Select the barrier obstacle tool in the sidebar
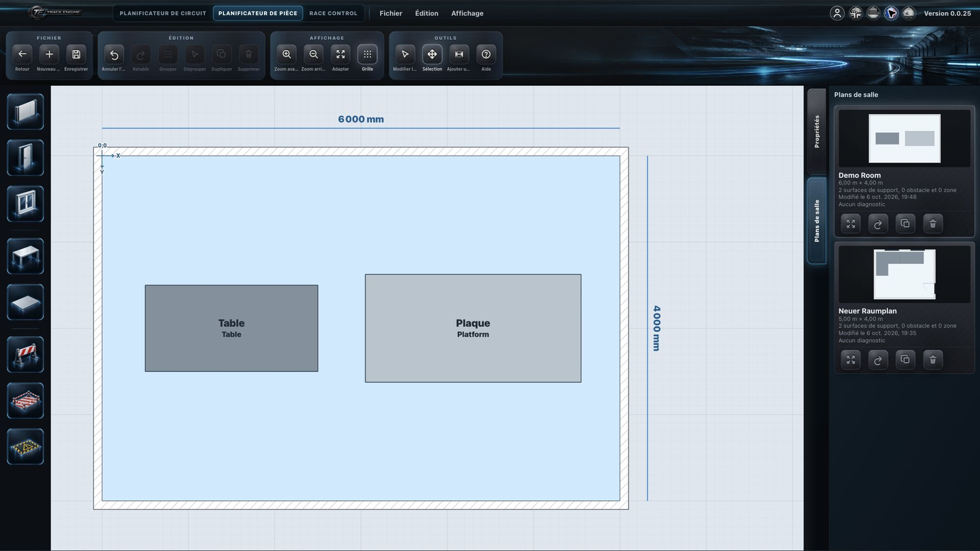The image size is (980, 551). [25, 354]
